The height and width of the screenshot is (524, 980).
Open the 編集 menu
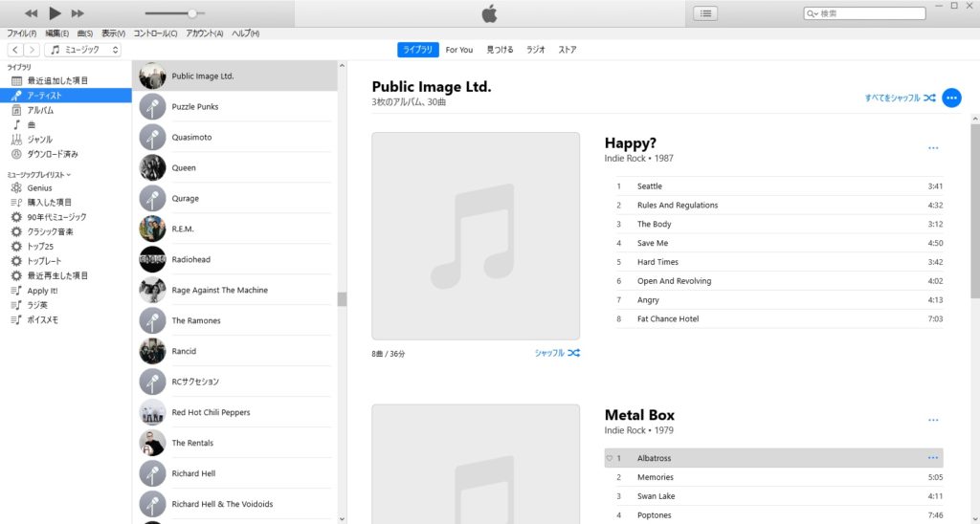coord(56,33)
